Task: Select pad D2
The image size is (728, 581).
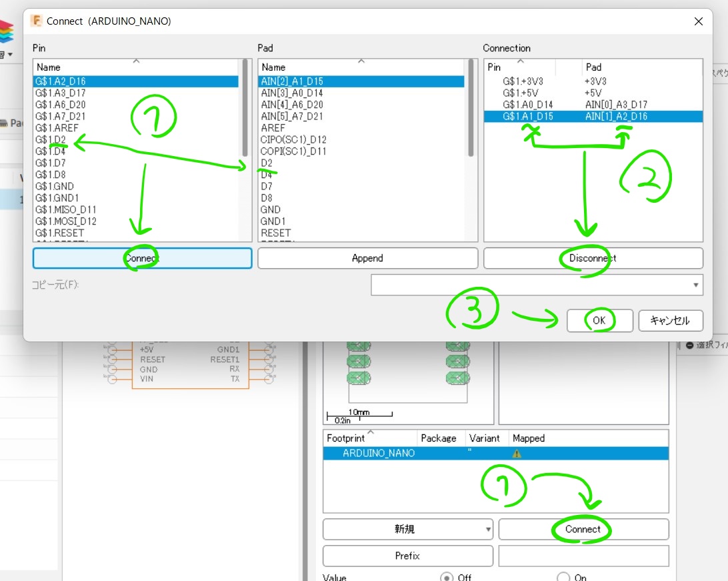Action: pyautogui.click(x=361, y=163)
